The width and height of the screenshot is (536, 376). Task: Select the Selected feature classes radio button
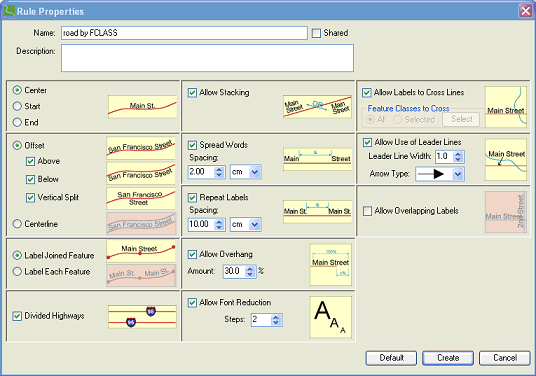[397, 120]
